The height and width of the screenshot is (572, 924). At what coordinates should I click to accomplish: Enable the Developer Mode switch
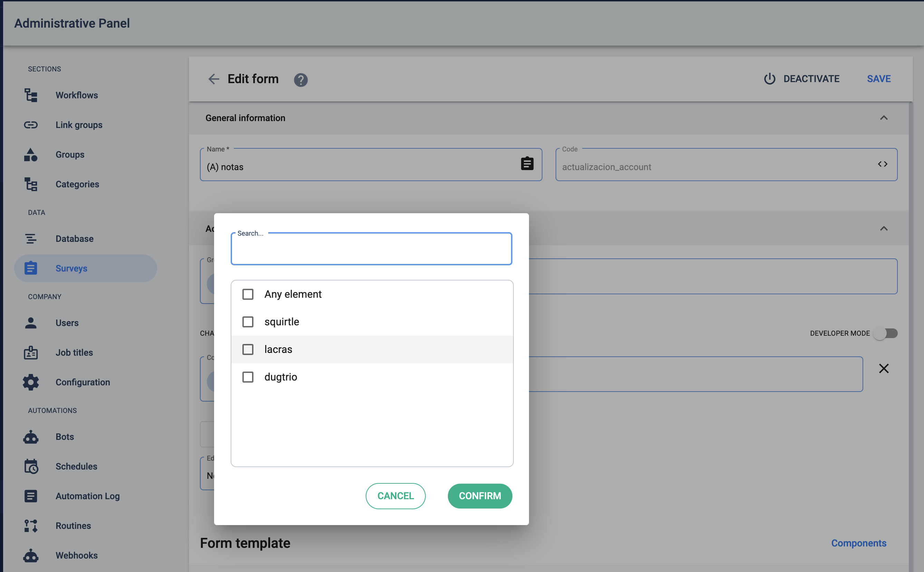(885, 333)
